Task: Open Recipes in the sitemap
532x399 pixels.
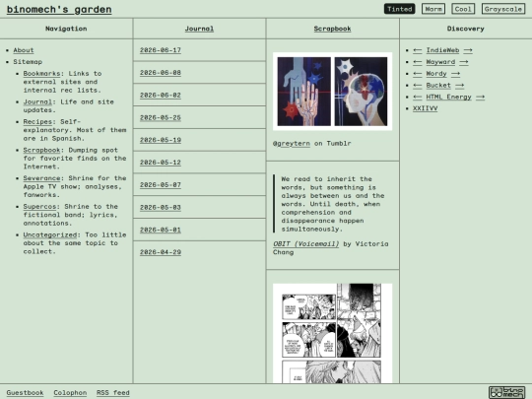Action: tap(37, 121)
